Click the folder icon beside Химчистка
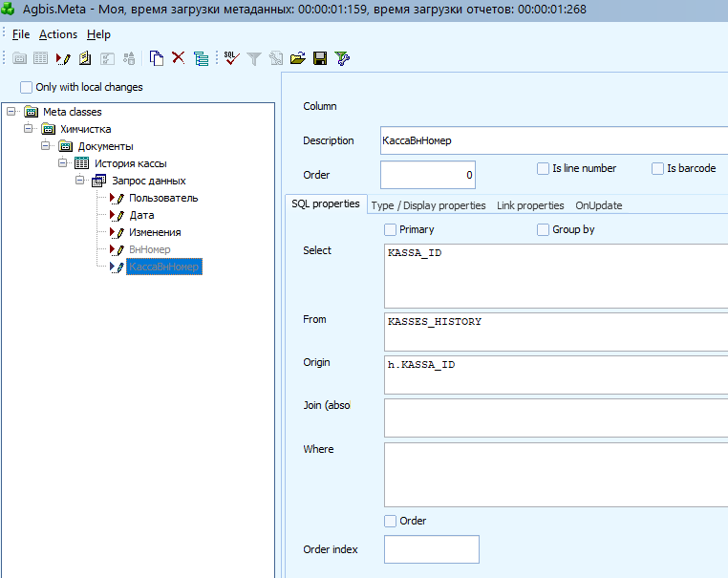Image resolution: width=728 pixels, height=578 pixels. [x=49, y=129]
